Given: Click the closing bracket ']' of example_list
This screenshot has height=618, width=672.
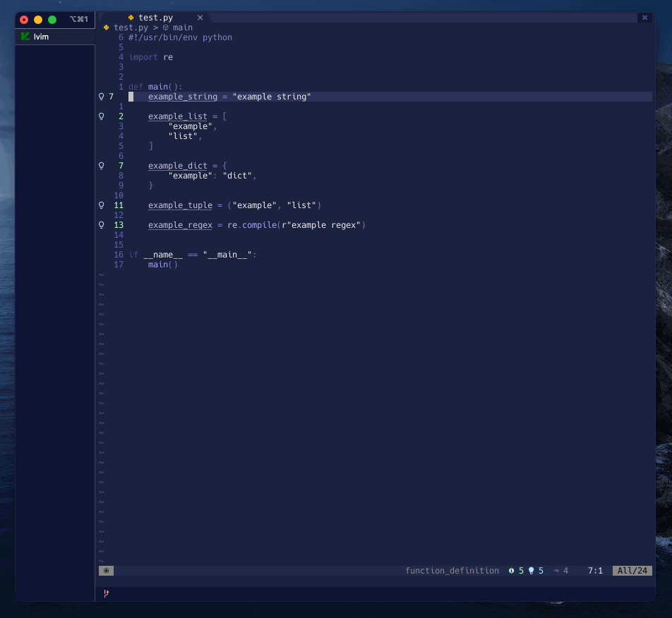Looking at the screenshot, I should point(150,146).
